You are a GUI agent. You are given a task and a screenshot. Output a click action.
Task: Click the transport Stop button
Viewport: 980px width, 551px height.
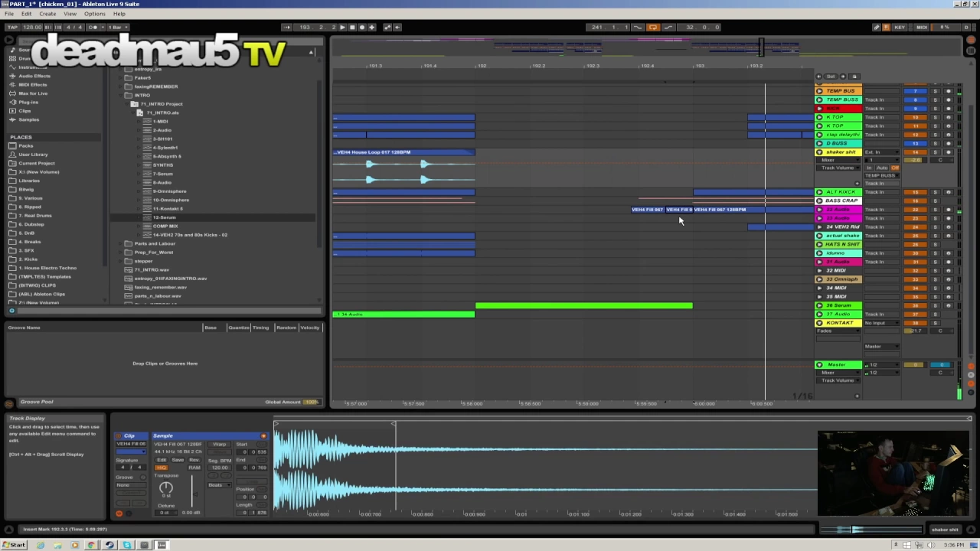click(352, 27)
